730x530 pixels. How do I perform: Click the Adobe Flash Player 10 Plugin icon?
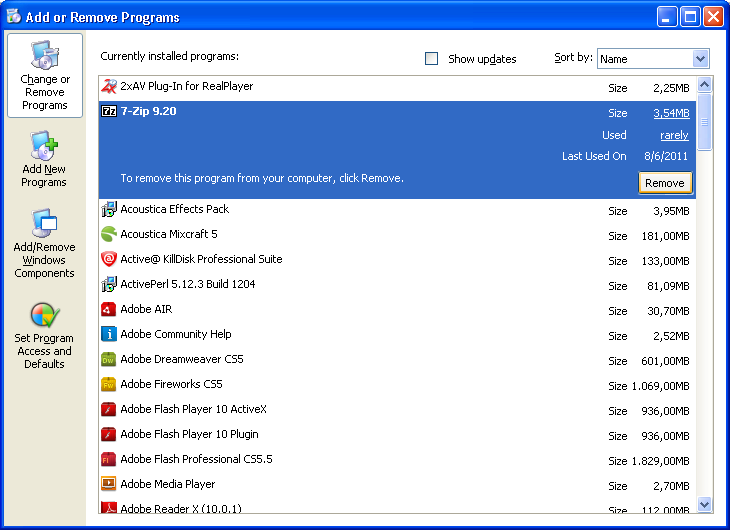click(109, 434)
